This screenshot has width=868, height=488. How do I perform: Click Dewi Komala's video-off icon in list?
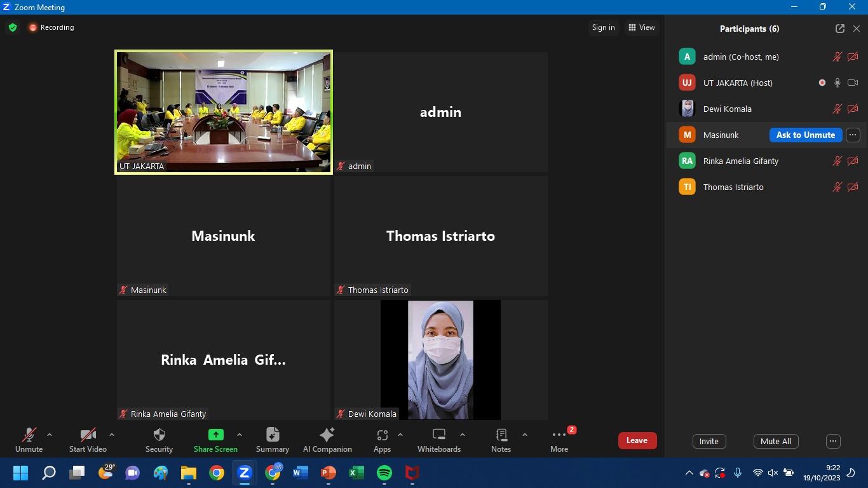[853, 109]
